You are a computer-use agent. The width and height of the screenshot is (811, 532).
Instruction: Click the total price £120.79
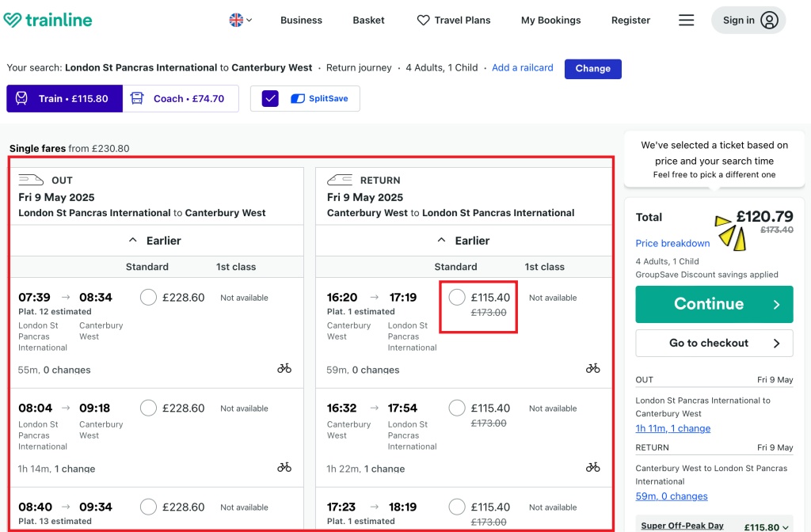[764, 216]
